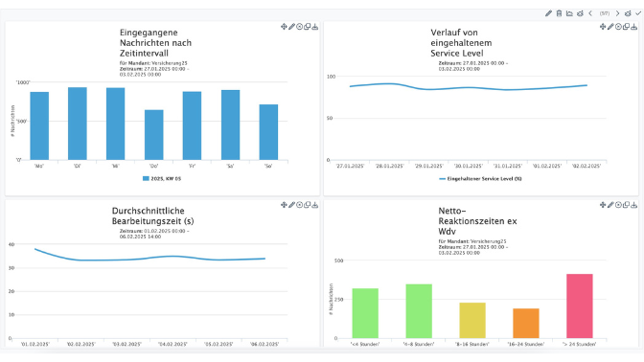
Task: Edit the Eingegangene Nachrichten widget with its pencil
Action: (x=291, y=27)
